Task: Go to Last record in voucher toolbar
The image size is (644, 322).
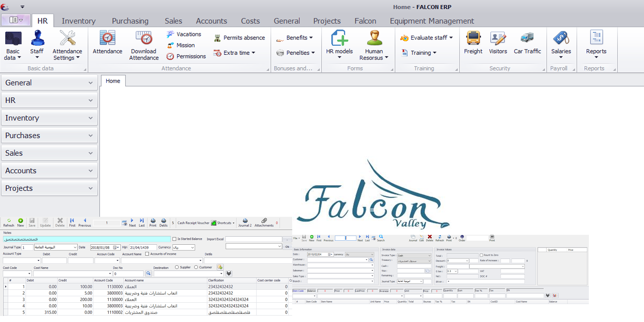Action: click(x=142, y=223)
